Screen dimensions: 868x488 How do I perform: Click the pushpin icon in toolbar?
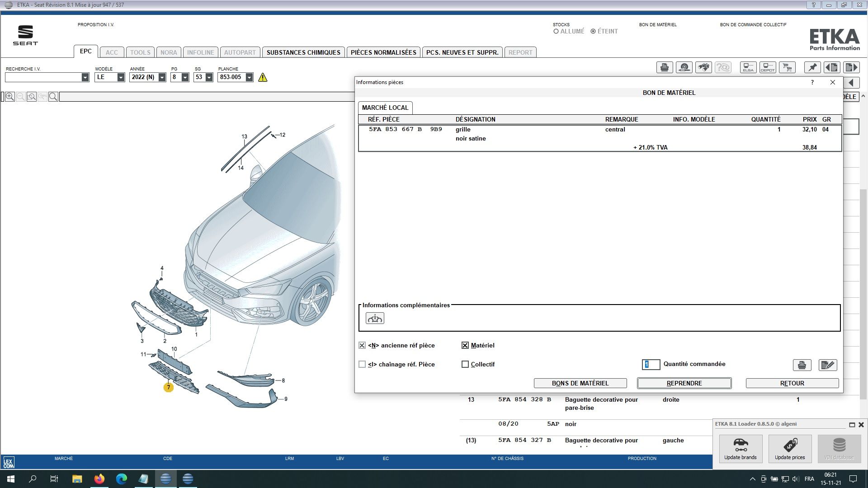click(812, 68)
